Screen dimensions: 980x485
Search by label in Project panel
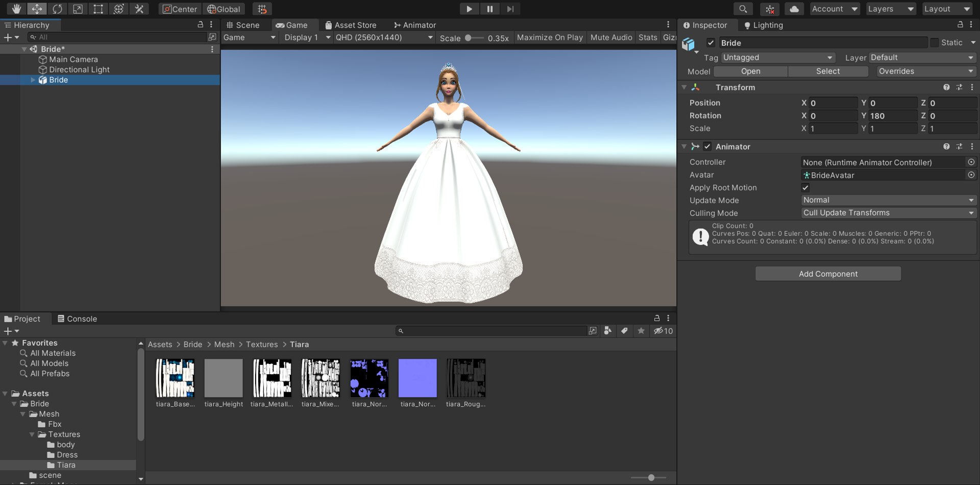click(624, 331)
